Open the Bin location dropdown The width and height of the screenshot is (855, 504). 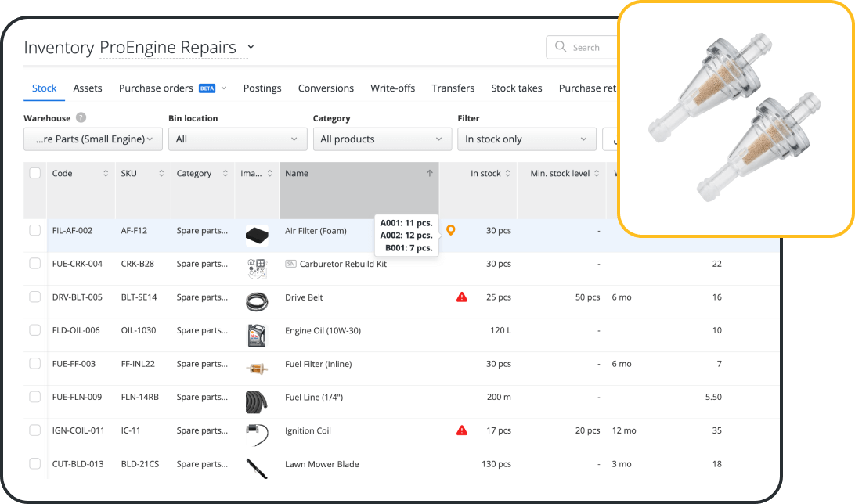coord(237,139)
